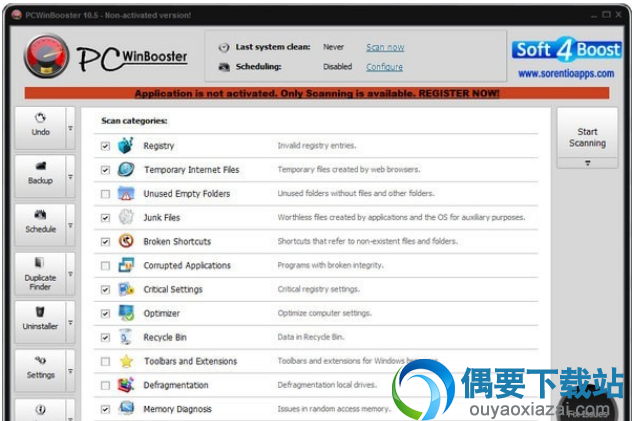Click the Critical Settings icon
635x421 pixels.
(126, 289)
